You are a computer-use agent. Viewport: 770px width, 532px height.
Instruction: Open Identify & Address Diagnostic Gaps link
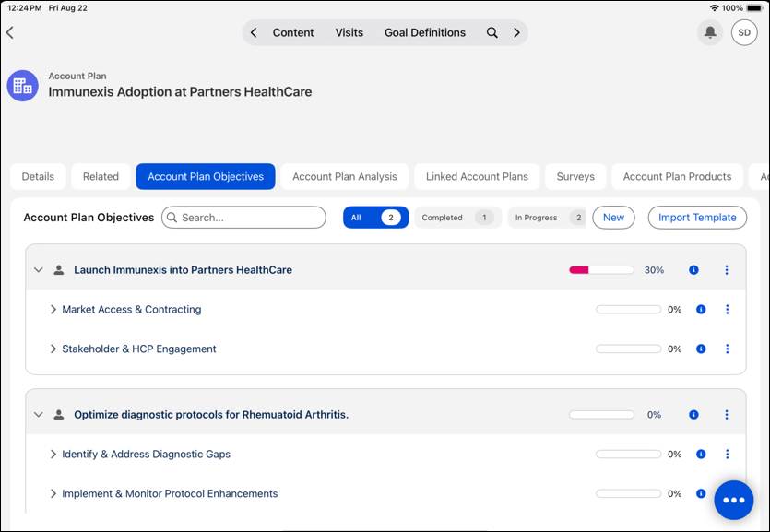click(146, 454)
